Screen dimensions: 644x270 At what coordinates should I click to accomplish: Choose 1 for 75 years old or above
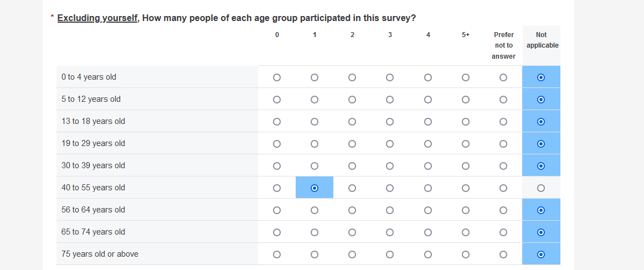tap(315, 255)
